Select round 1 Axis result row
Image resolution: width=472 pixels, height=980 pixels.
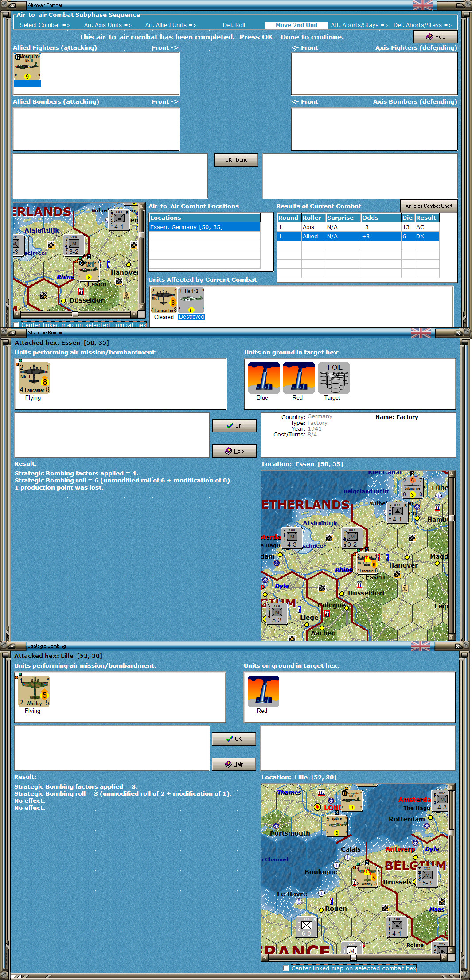(x=358, y=227)
